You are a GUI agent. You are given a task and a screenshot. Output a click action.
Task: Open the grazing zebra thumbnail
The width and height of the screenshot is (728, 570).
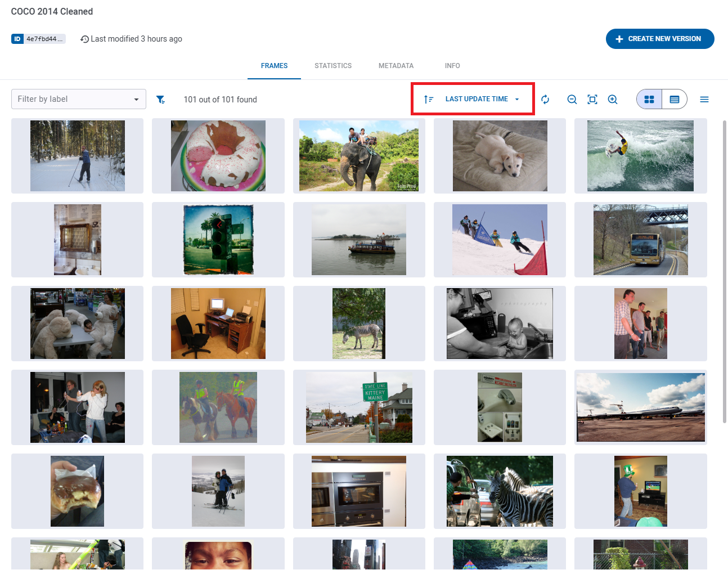[359, 323]
